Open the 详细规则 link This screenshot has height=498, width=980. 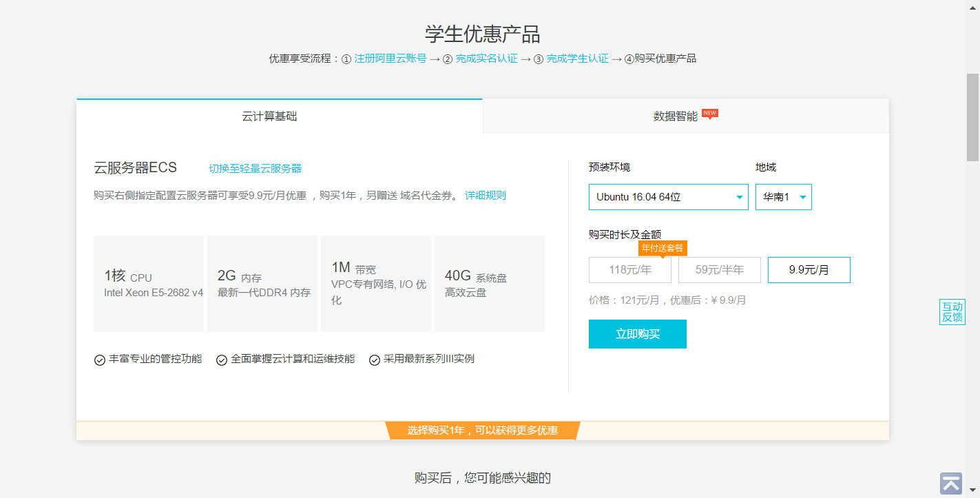click(486, 196)
